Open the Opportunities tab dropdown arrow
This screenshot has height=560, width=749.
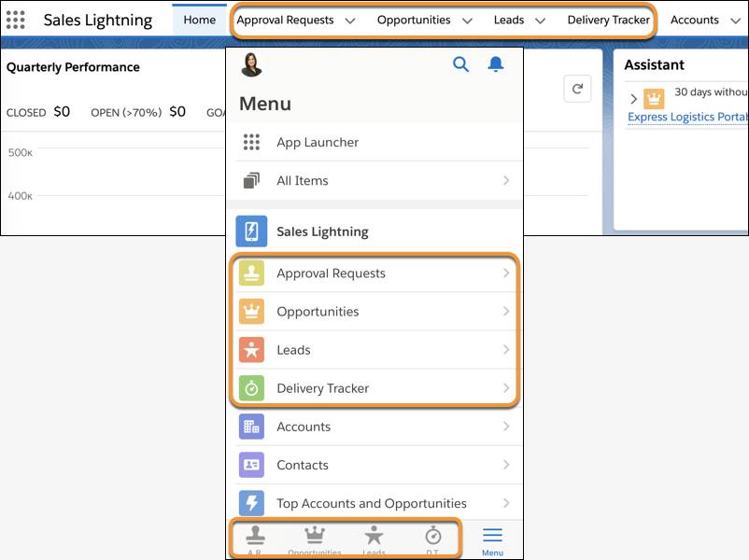click(467, 21)
